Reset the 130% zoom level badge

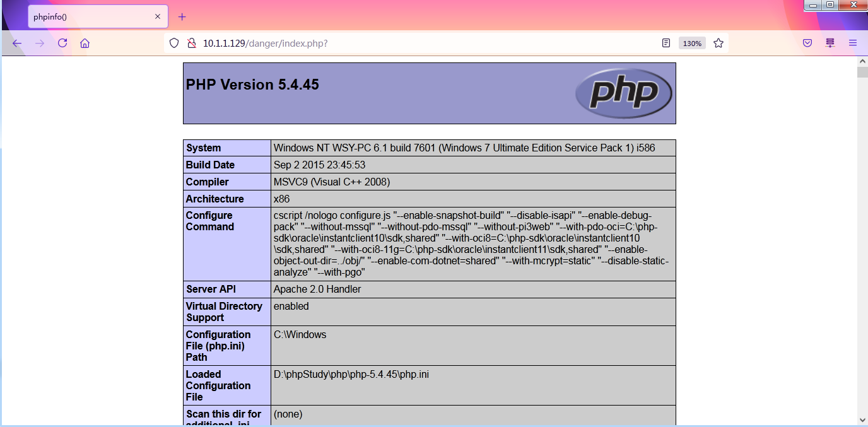click(x=692, y=44)
